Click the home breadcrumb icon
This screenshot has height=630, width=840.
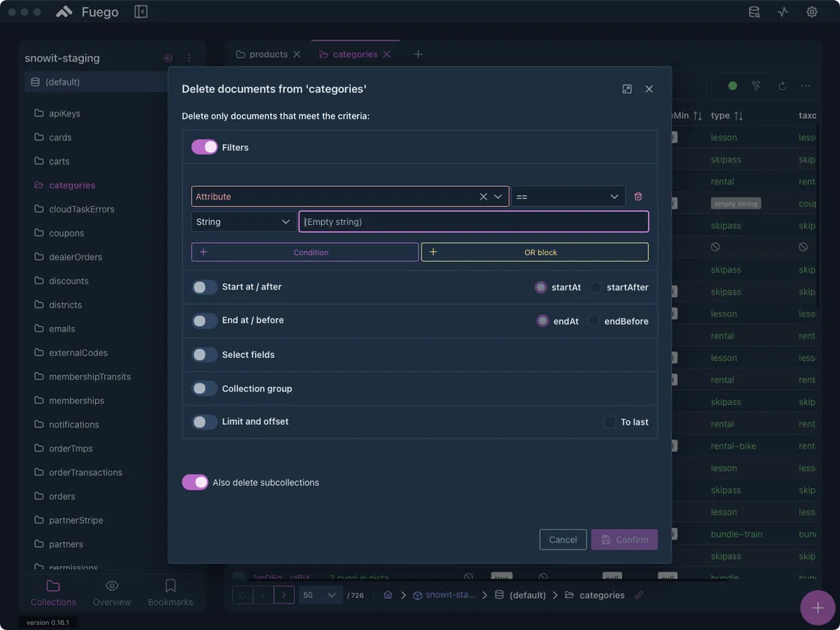[x=388, y=595]
